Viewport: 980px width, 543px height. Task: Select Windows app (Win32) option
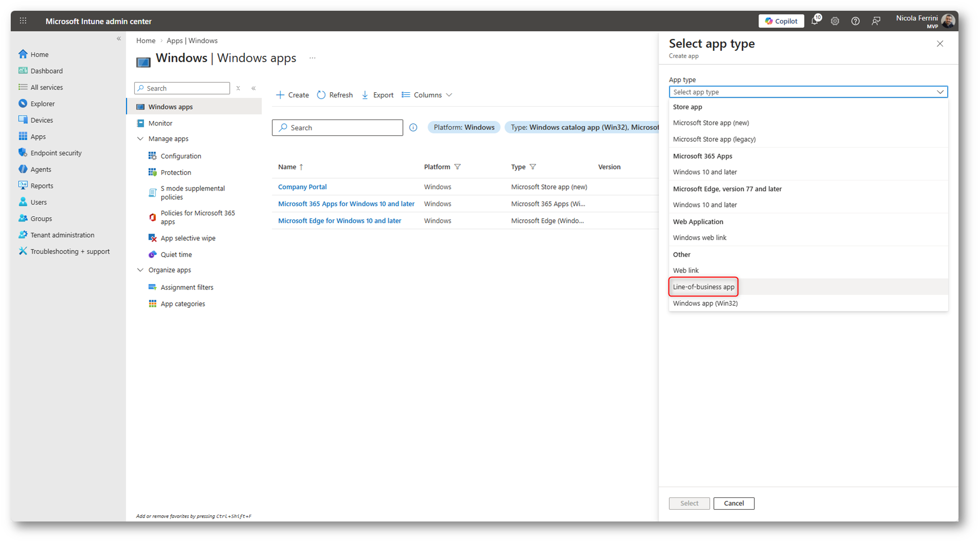[x=705, y=303]
